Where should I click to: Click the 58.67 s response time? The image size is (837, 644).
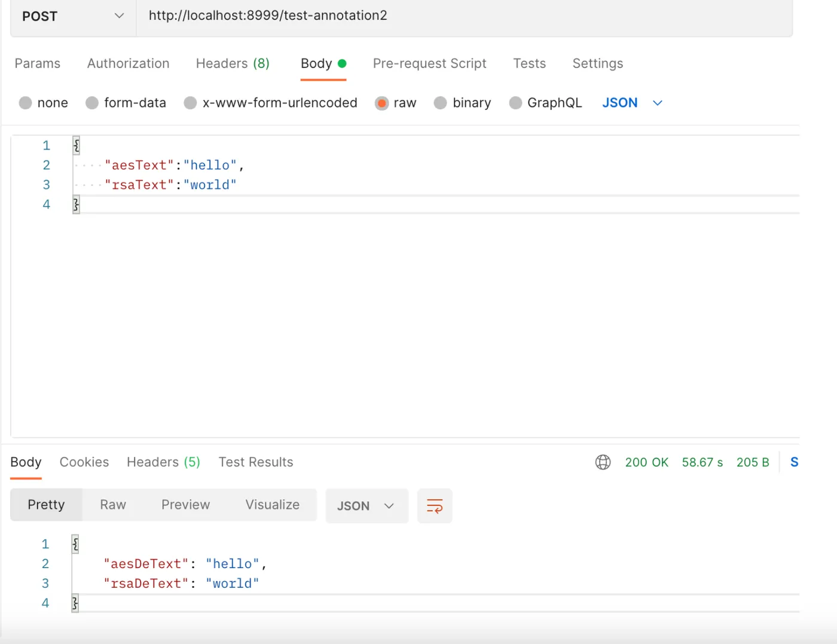point(702,462)
